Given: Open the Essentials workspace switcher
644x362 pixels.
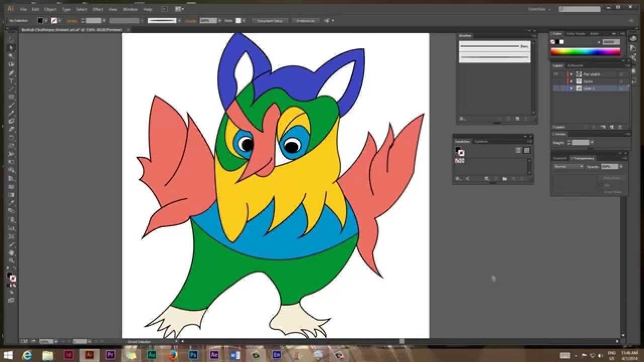Looking at the screenshot, I should click(x=540, y=9).
